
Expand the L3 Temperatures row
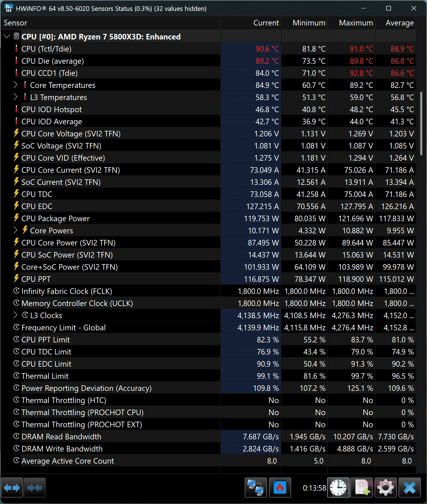click(x=16, y=97)
